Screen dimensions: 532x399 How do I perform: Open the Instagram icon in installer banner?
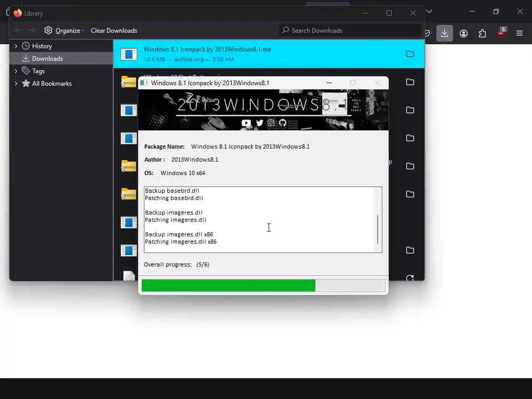coord(271,123)
